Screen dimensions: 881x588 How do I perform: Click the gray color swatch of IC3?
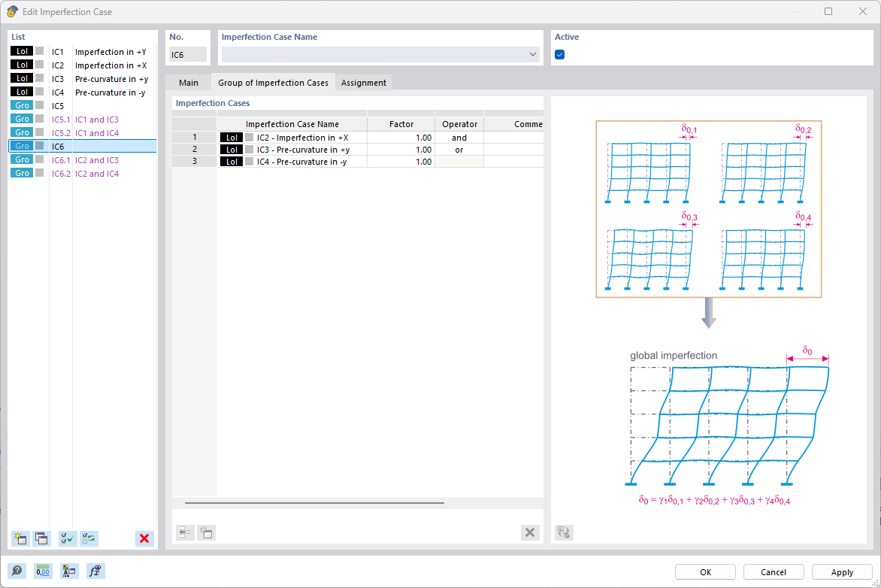[39, 78]
